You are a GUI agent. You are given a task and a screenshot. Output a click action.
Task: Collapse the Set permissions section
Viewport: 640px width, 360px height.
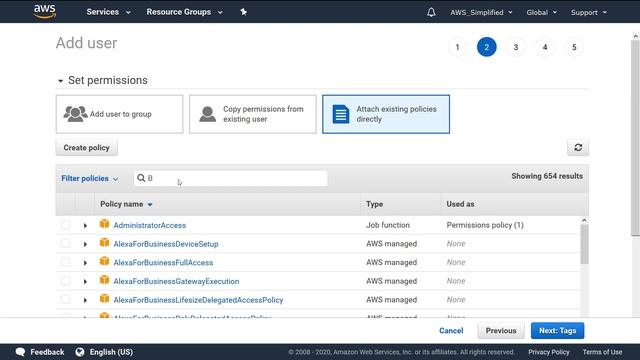pos(60,81)
